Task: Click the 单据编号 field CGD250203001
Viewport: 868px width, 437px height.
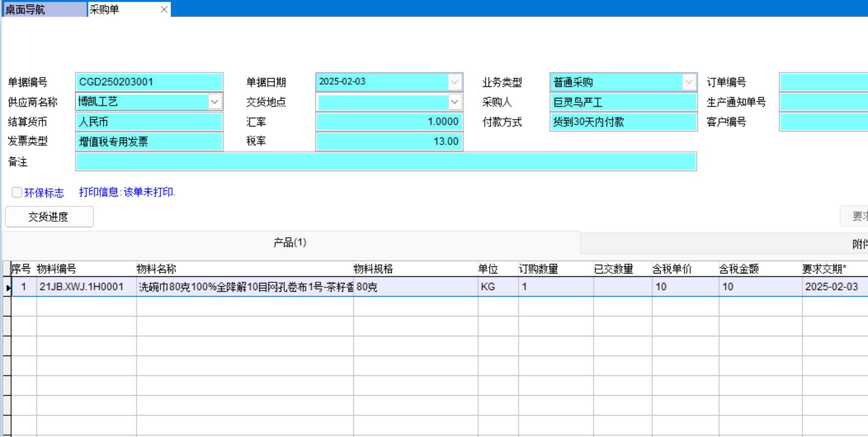Action: point(149,82)
